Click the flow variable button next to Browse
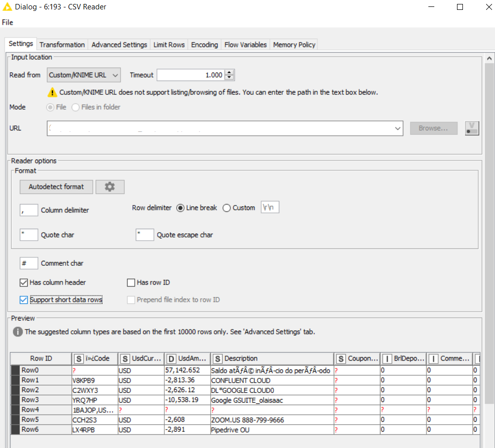 (x=472, y=128)
